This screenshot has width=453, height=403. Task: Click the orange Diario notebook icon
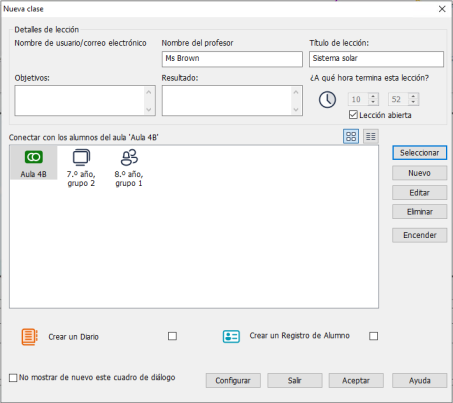tap(29, 336)
